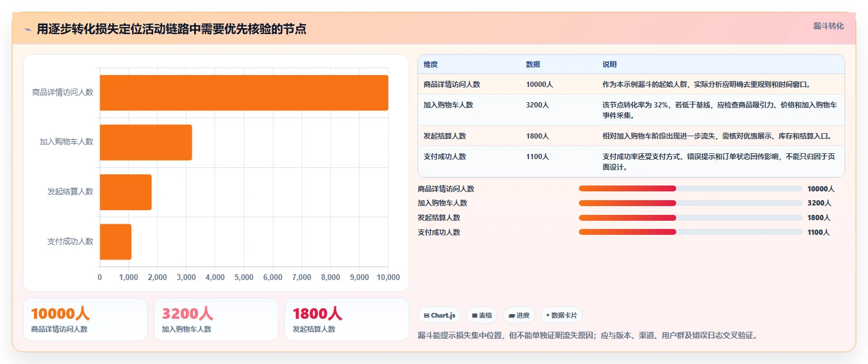Click the x-axis tick label 10,000
The height and width of the screenshot is (364, 868).
(388, 277)
